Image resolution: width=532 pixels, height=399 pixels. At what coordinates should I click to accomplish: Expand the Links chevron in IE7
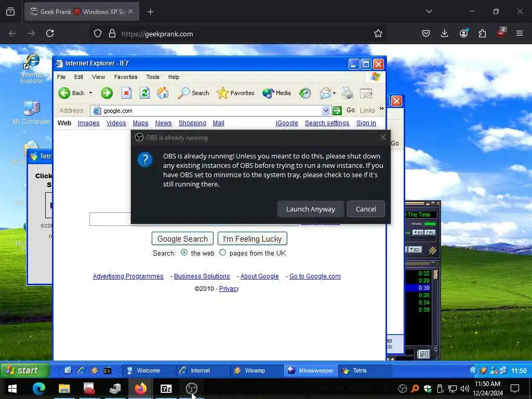tap(382, 109)
